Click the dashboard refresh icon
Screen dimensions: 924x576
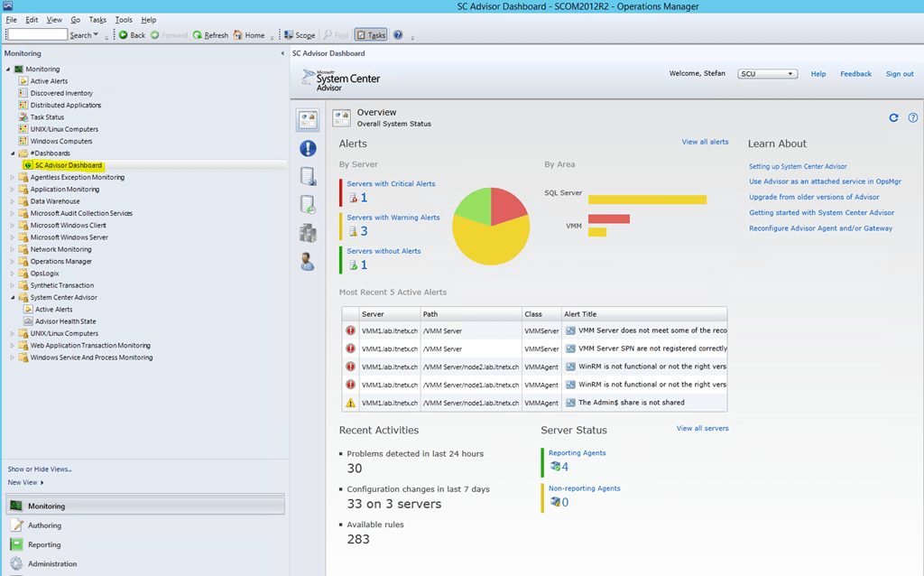893,118
